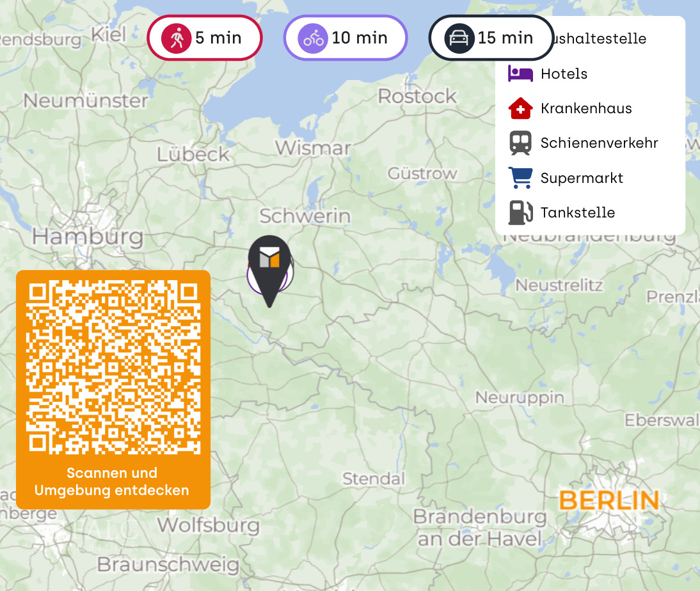Viewport: 700px width, 591px height.
Task: Click the Schienenverkehr train icon
Action: click(521, 143)
